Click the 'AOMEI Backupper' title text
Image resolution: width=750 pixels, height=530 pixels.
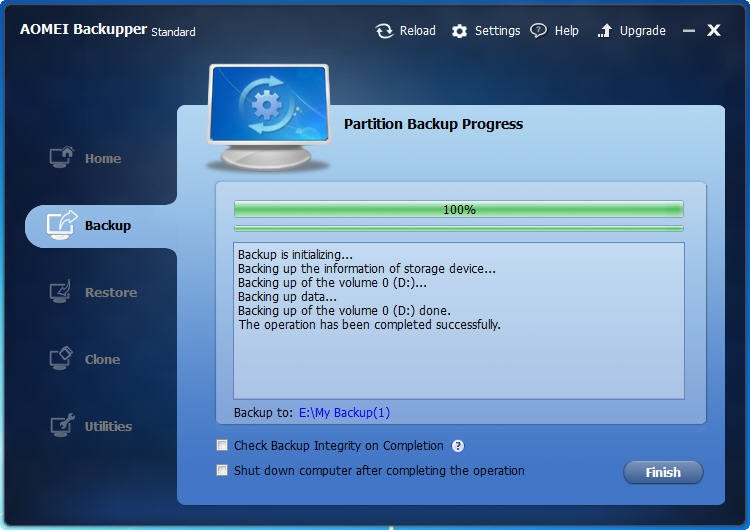coord(83,29)
